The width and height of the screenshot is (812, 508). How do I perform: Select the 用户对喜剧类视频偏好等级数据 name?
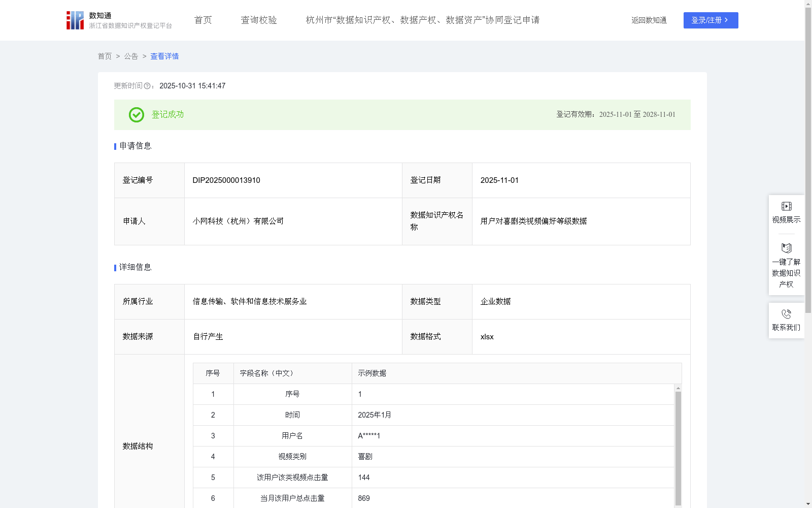pos(533,221)
